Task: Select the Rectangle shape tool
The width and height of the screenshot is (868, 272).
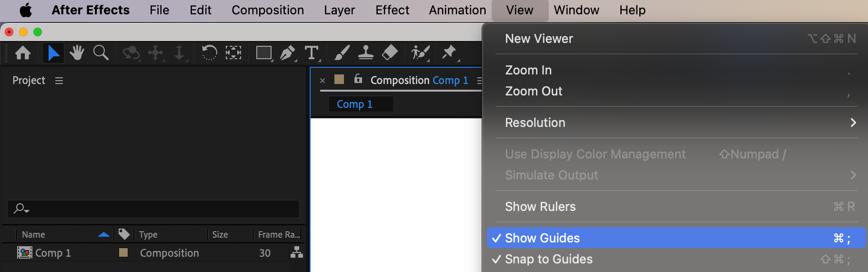Action: [x=263, y=52]
